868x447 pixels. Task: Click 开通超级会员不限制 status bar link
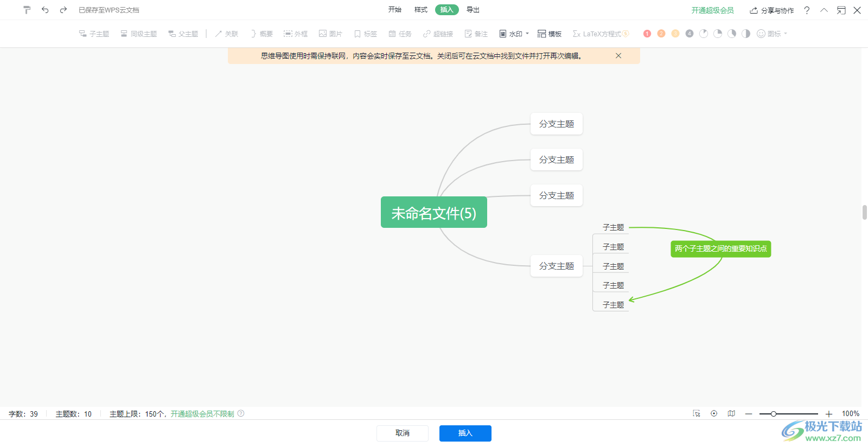point(202,414)
